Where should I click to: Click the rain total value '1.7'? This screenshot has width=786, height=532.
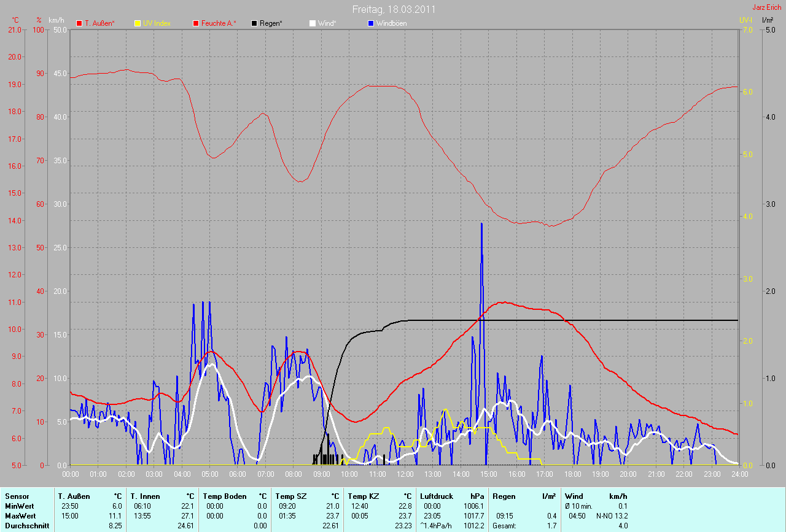coord(551,526)
